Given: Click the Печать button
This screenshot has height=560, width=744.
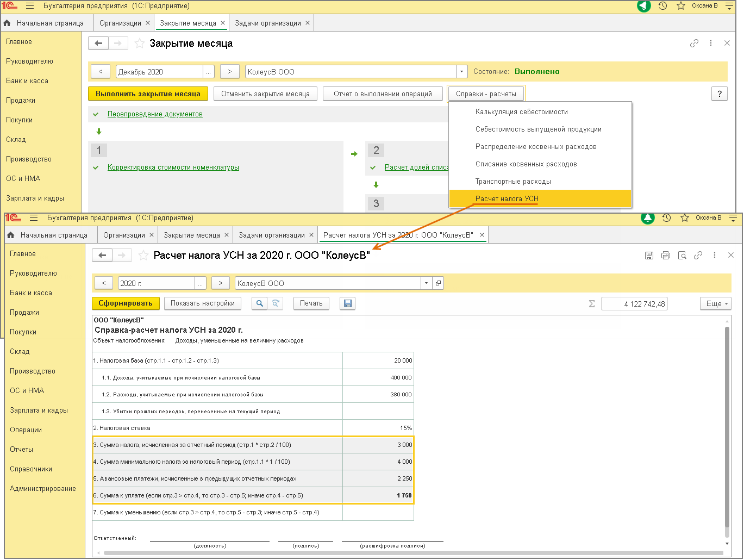Looking at the screenshot, I should (x=311, y=303).
